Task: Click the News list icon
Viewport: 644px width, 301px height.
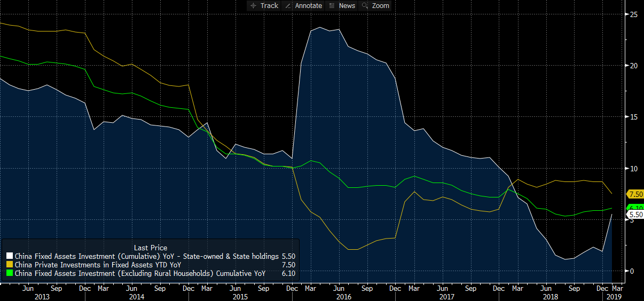Action: click(x=332, y=6)
